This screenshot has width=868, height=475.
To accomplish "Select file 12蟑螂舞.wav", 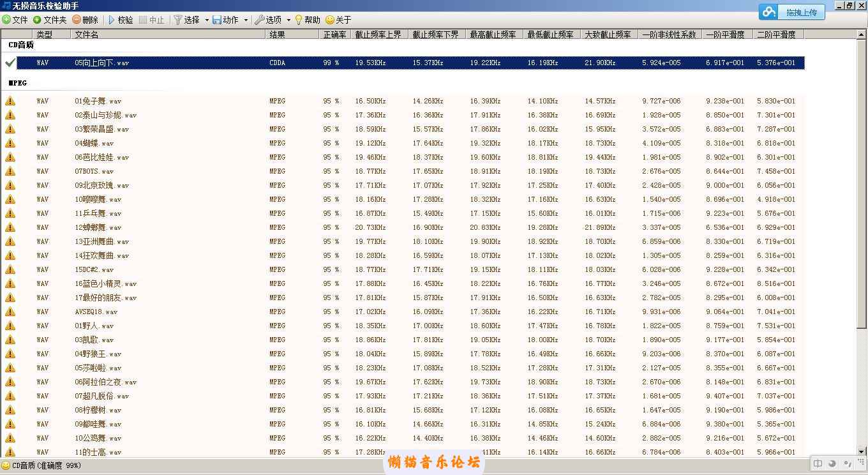I will click(x=98, y=227).
